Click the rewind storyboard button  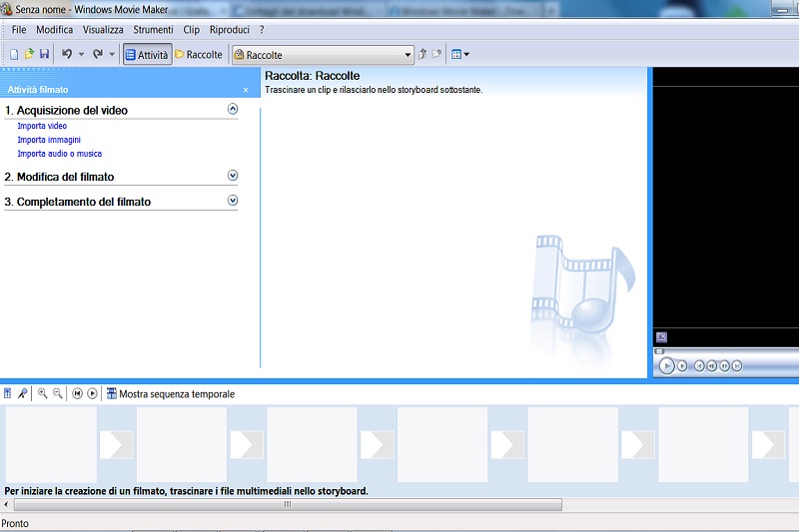(x=77, y=393)
